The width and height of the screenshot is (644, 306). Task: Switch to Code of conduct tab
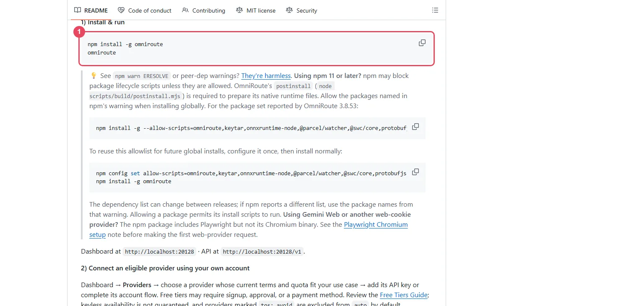pyautogui.click(x=144, y=10)
